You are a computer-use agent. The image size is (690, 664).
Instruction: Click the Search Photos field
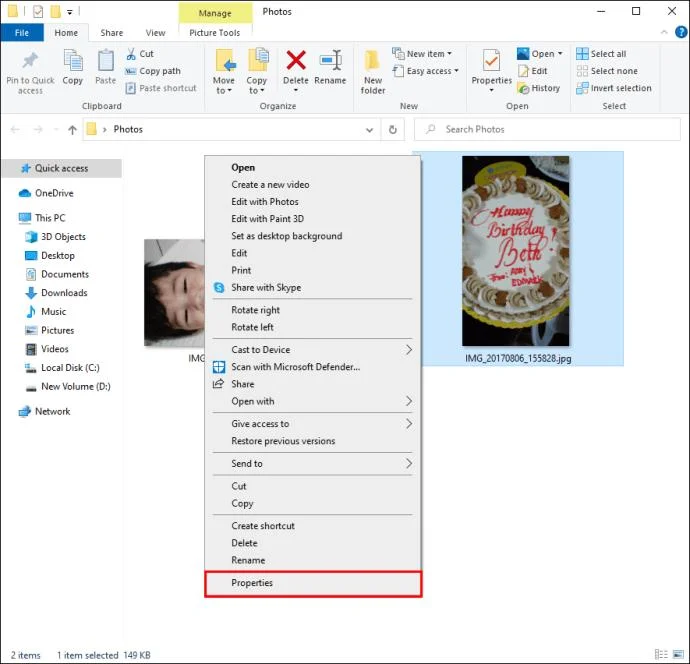click(547, 129)
